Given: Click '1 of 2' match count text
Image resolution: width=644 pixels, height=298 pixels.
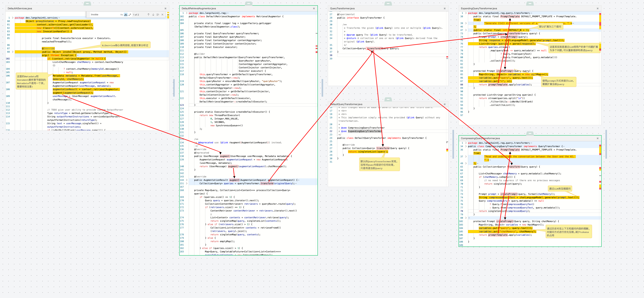Looking at the screenshot, I should pos(136,15).
